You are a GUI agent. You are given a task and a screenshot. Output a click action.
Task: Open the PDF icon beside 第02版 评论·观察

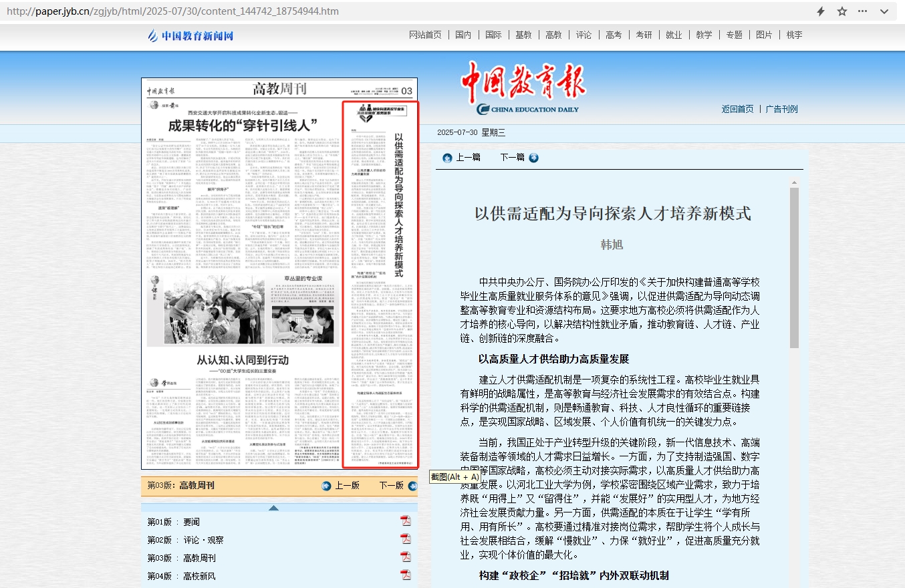[406, 539]
